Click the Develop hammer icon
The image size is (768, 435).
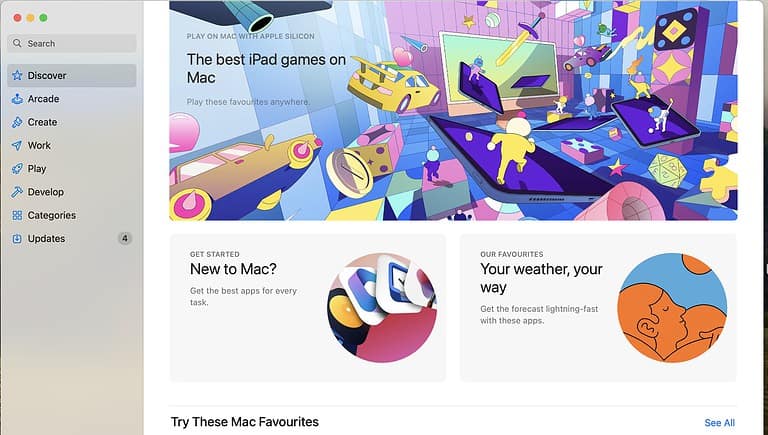[17, 192]
